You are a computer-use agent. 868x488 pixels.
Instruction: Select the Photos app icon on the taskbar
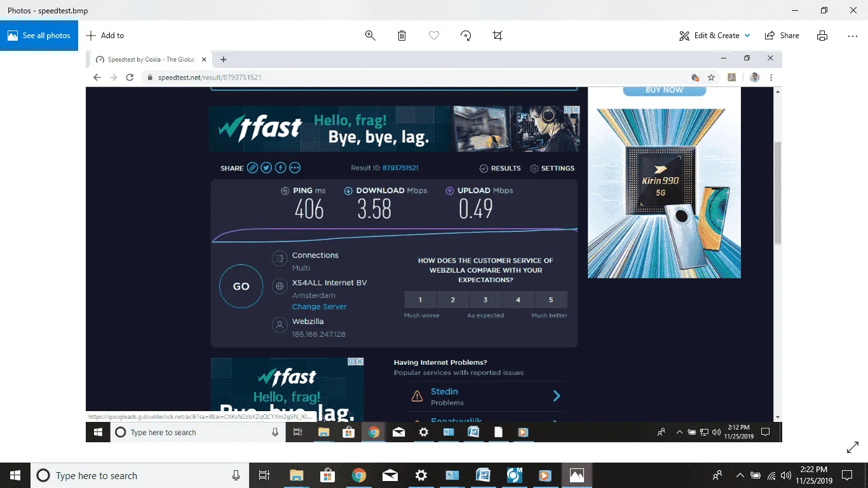pyautogui.click(x=576, y=475)
